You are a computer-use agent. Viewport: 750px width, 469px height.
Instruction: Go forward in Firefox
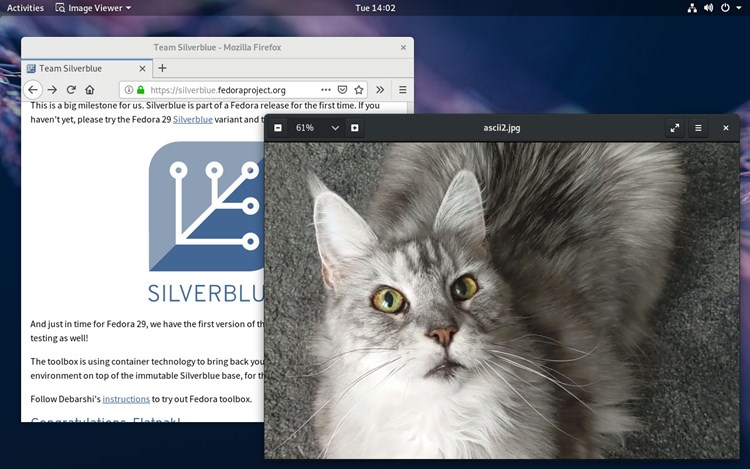click(x=52, y=89)
